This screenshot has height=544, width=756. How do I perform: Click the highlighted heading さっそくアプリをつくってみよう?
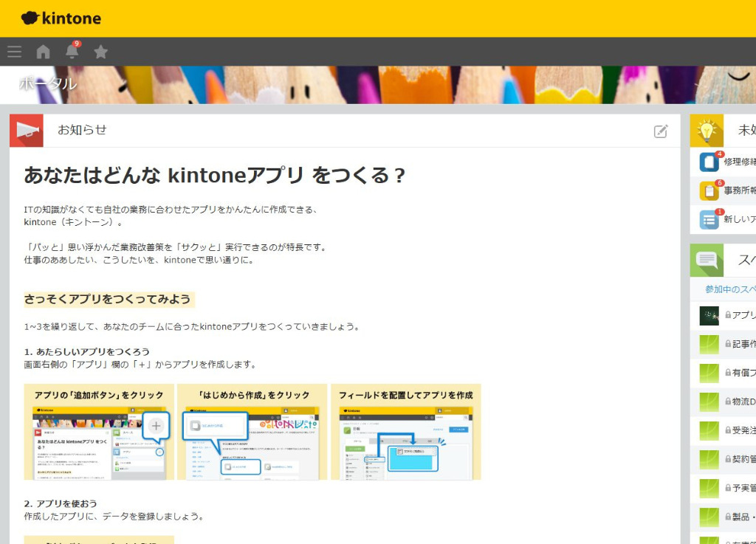point(108,299)
